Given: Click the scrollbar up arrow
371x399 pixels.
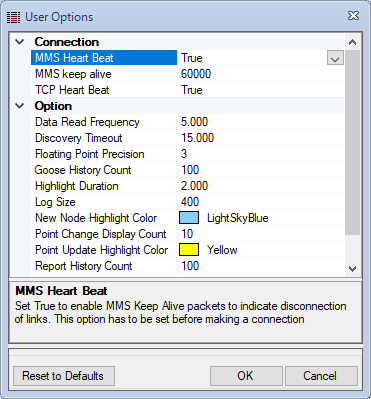Looking at the screenshot, I should pos(352,42).
